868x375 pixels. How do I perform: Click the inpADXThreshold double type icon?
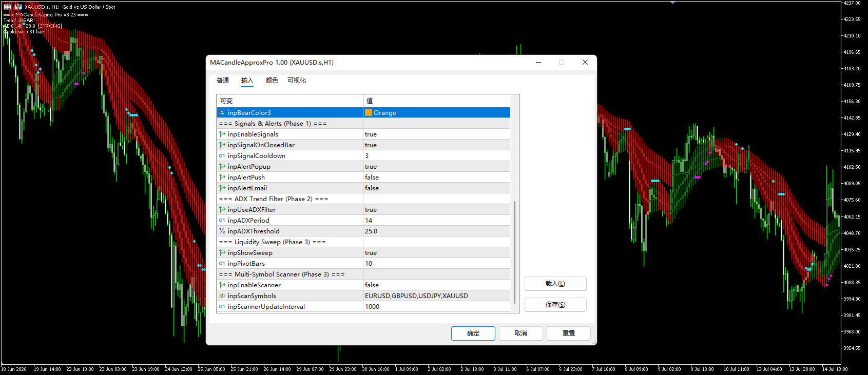point(222,231)
